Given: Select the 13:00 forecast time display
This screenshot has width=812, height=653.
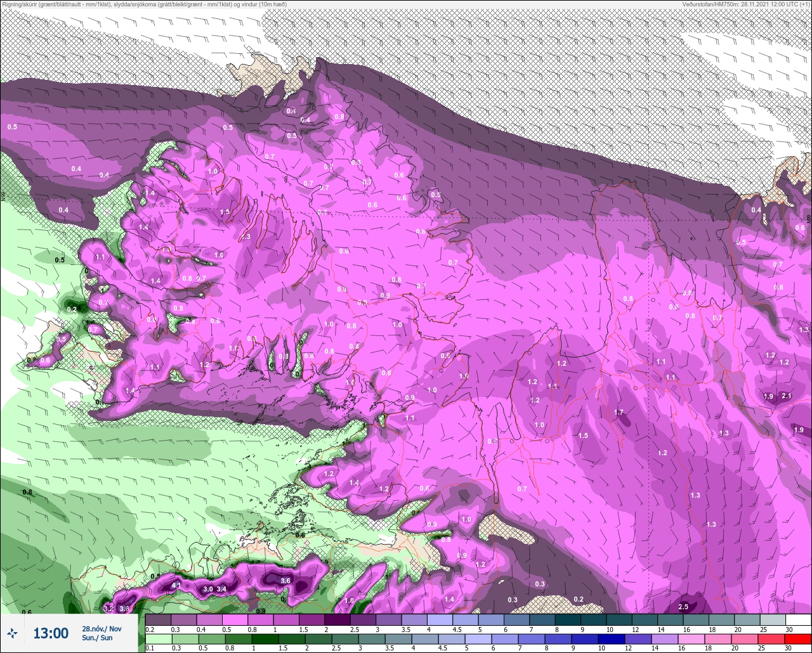Looking at the screenshot, I should (x=51, y=633).
